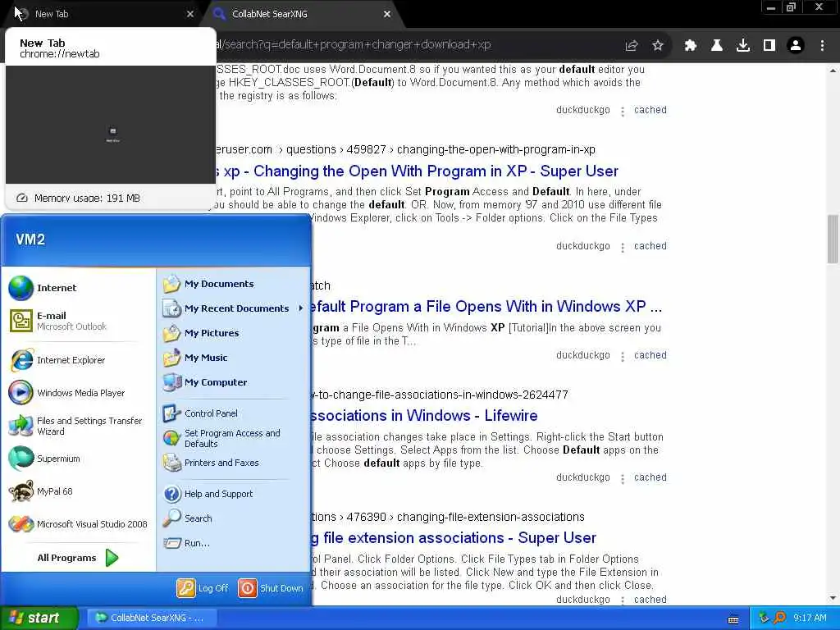
Task: Click Log Off button
Action: click(x=203, y=588)
